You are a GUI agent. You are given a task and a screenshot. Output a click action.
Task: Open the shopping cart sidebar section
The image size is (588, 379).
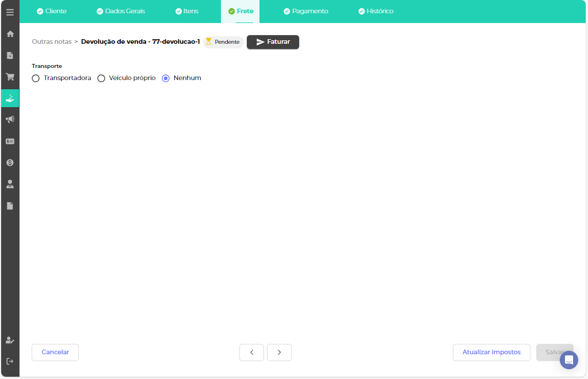pos(10,77)
